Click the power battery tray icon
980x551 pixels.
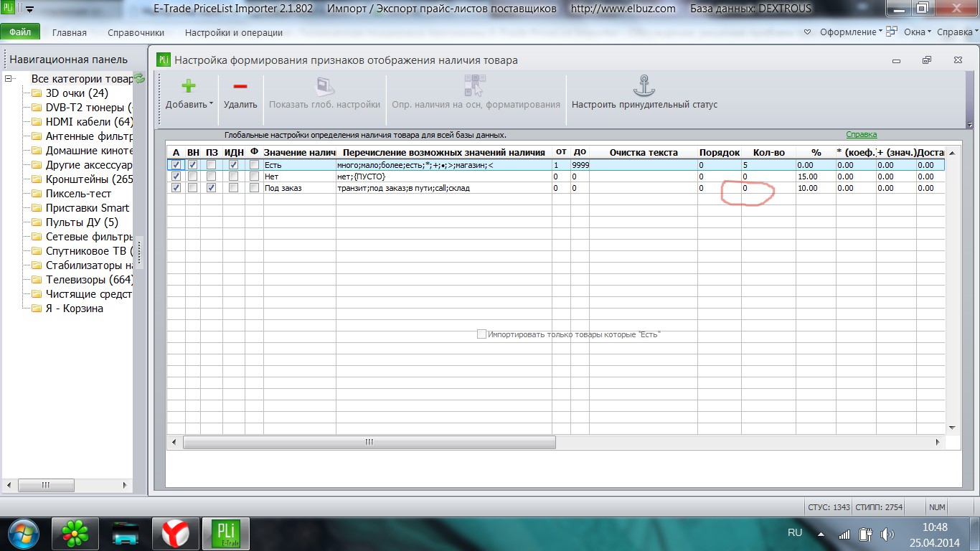click(865, 534)
